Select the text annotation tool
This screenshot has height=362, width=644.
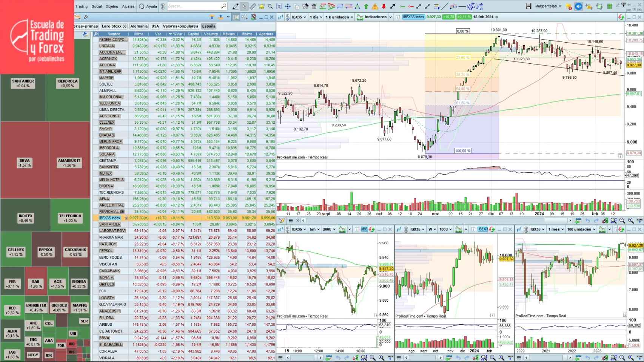279,6
